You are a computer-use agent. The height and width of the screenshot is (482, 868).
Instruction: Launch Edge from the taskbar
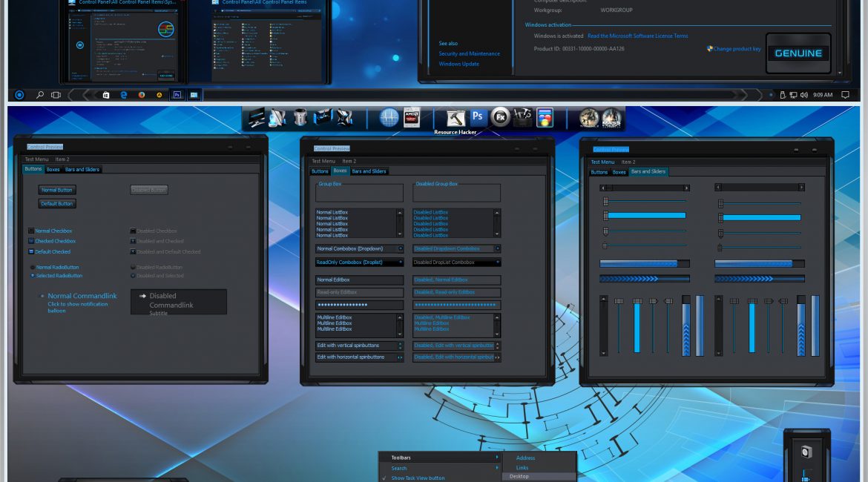pyautogui.click(x=123, y=95)
